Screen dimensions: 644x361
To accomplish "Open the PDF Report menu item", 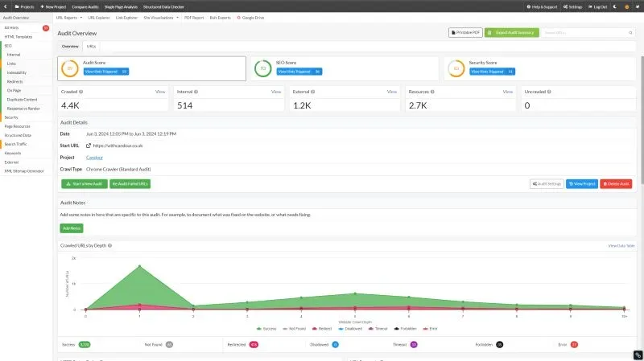I will [x=194, y=18].
